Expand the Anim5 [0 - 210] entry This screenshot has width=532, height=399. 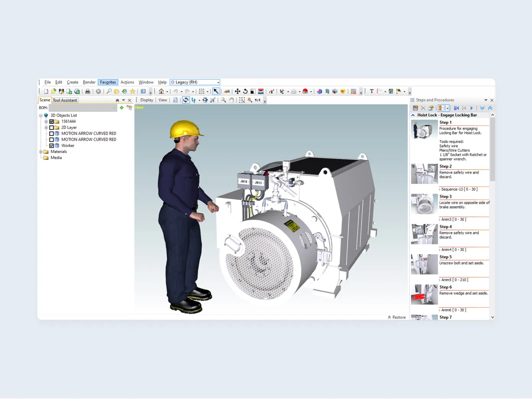click(440, 280)
